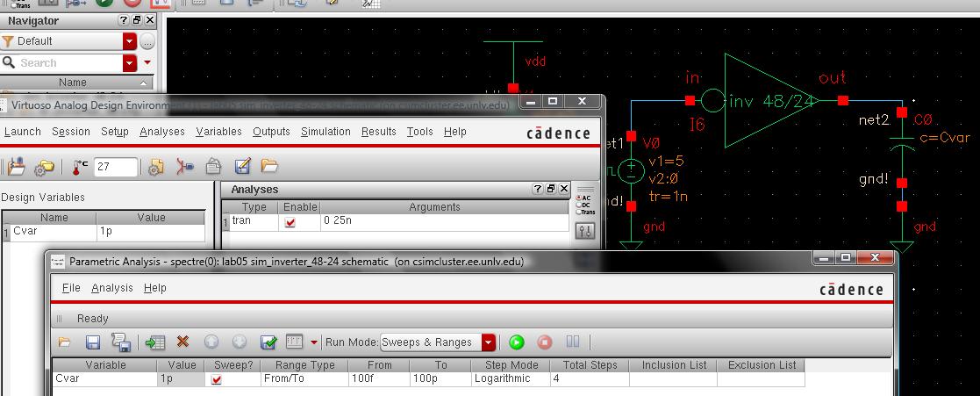Click the open folder icon right of save-with-pencil
This screenshot has width=980, height=396.
coord(269,166)
